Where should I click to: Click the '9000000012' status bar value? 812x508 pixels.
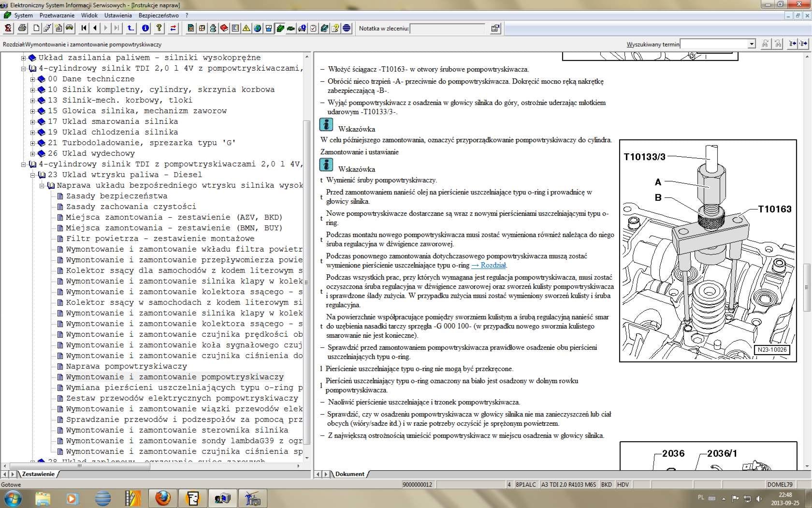417,484
